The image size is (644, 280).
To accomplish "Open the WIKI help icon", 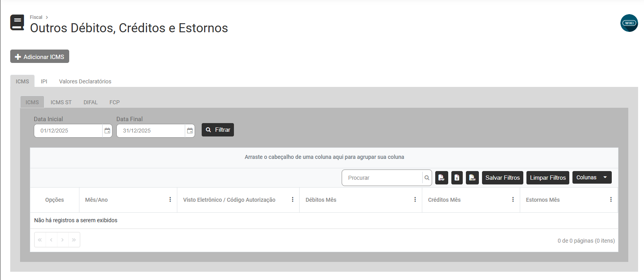I will tap(629, 23).
